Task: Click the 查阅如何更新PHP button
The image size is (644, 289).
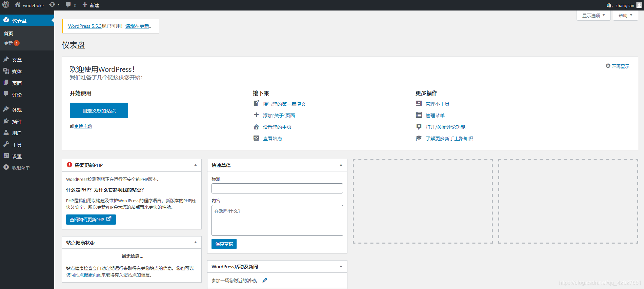Action: (91, 220)
